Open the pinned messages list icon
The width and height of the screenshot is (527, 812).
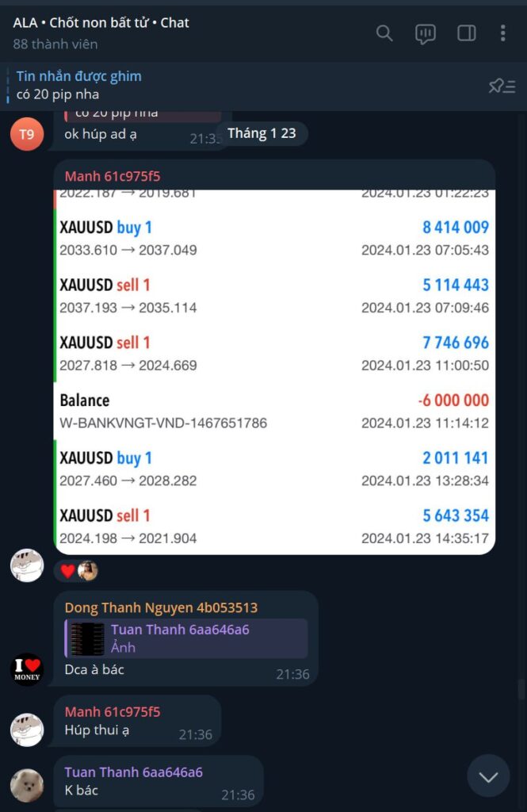point(502,86)
